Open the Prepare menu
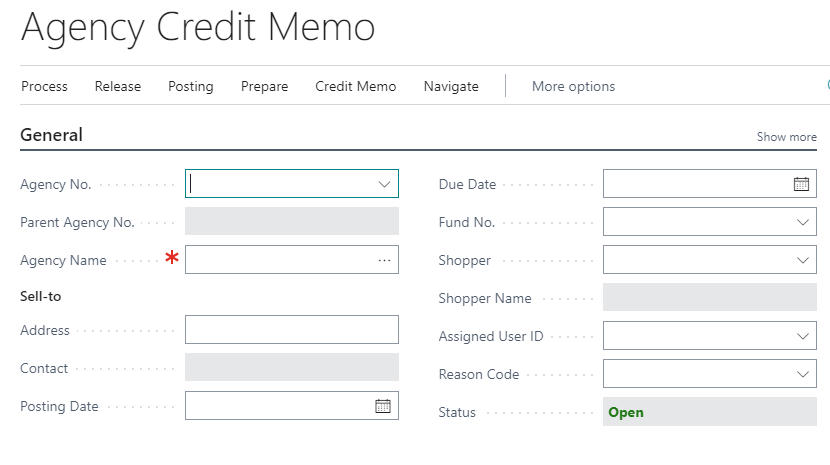Screen dimensions: 830x465 pyautogui.click(x=264, y=87)
